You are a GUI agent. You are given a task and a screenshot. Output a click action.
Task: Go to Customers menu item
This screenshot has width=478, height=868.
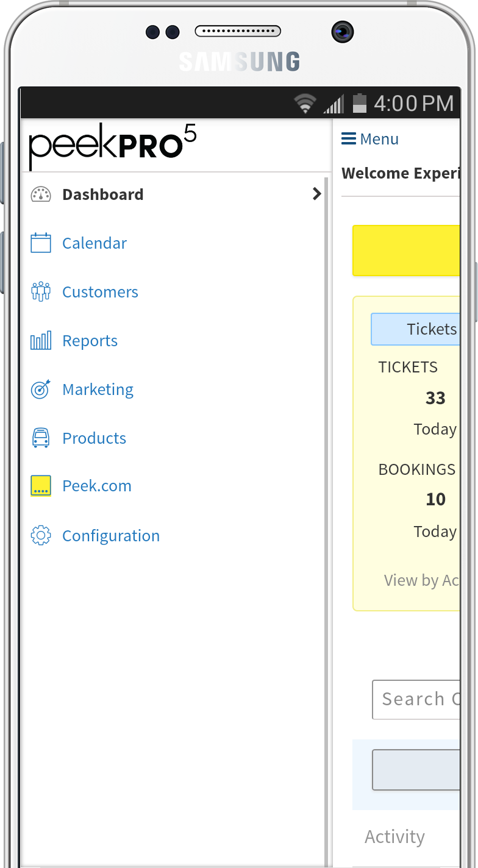100,292
